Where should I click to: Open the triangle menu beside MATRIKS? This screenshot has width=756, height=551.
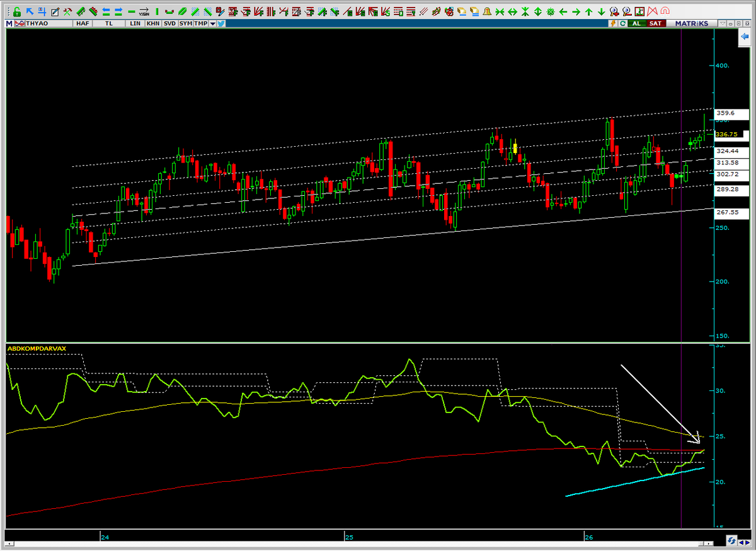pos(723,23)
